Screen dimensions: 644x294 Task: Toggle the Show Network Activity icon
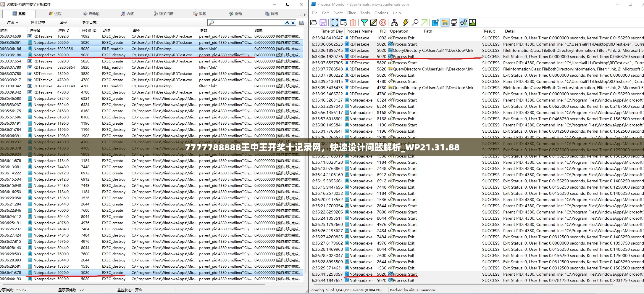pos(454,23)
